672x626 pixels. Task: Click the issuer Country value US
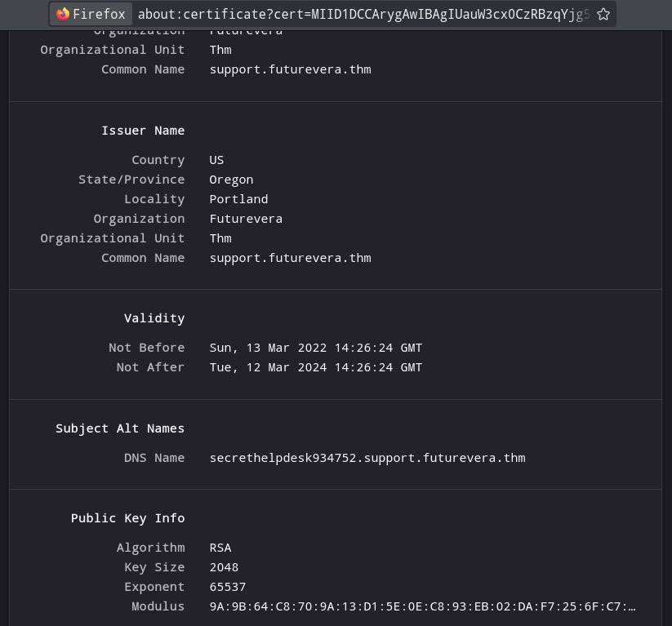click(216, 159)
